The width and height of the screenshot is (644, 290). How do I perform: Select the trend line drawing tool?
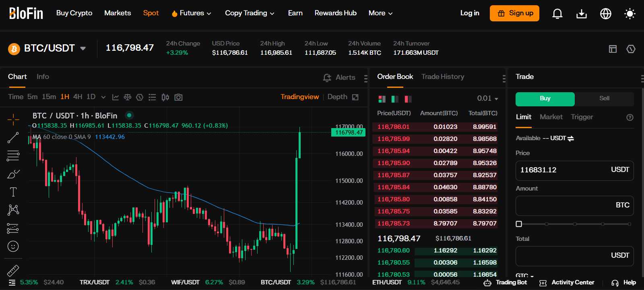(x=13, y=138)
